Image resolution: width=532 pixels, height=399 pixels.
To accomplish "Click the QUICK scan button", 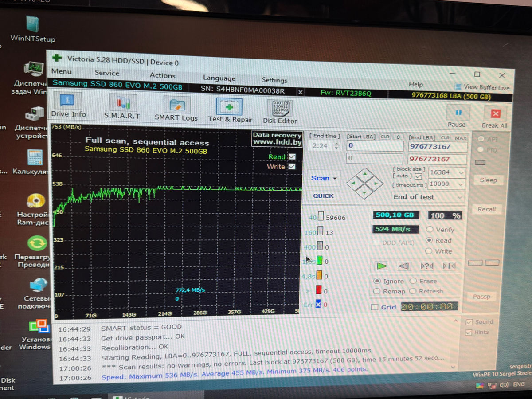I will (323, 196).
